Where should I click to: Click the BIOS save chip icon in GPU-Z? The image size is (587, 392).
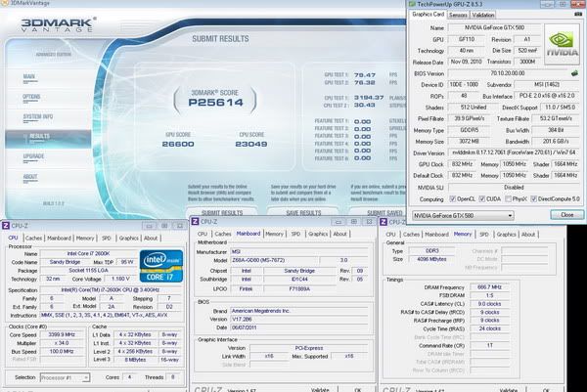tap(574, 73)
